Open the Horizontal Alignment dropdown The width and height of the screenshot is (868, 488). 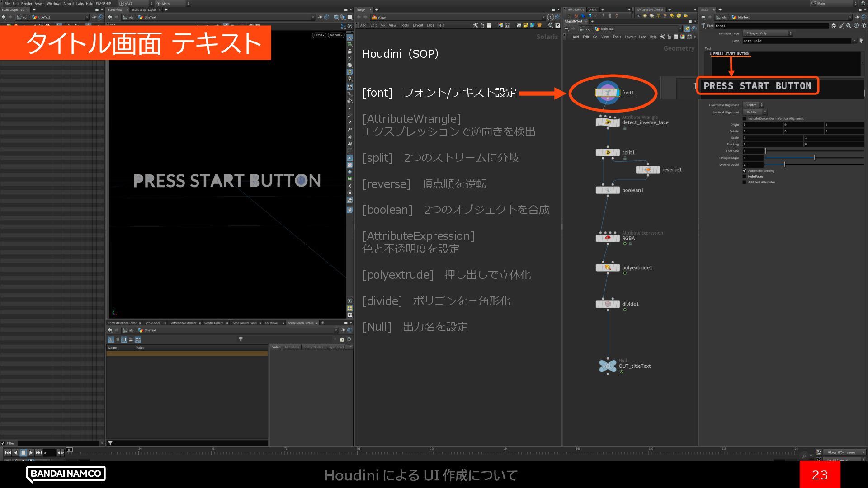click(753, 105)
